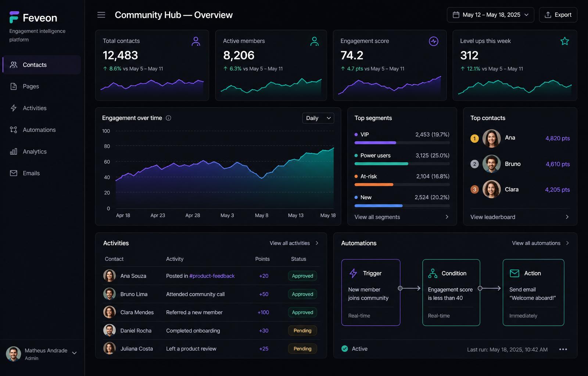This screenshot has height=376, width=588.
Task: Click the Contacts people icon in sidebar
Action: click(x=14, y=65)
